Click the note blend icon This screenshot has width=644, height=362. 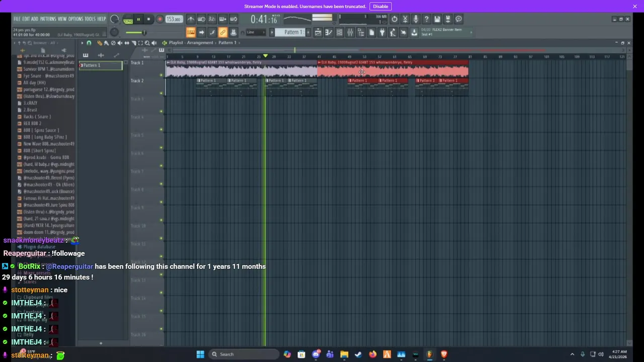tap(212, 32)
